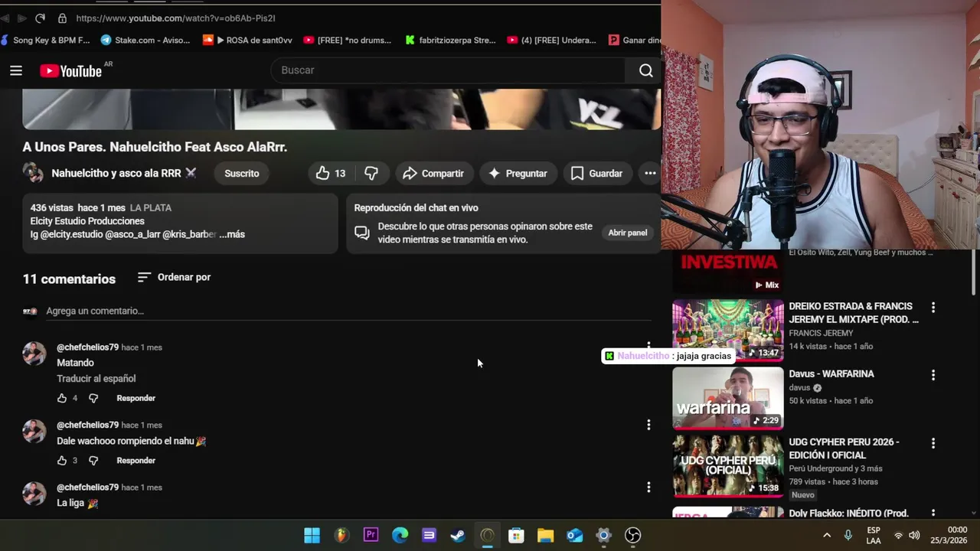Viewport: 980px width, 551px height.
Task: Click the microphone tray icon
Action: pyautogui.click(x=848, y=535)
